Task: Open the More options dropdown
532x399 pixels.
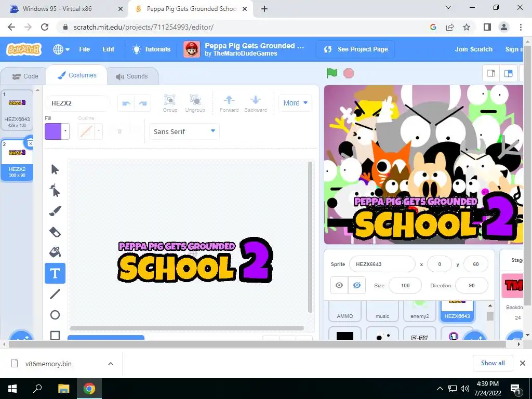Action: (295, 103)
